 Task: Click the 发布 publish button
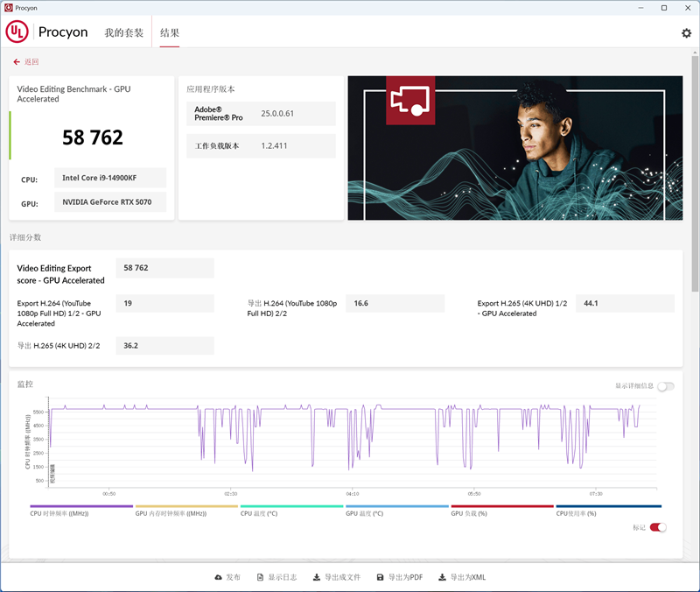click(231, 577)
